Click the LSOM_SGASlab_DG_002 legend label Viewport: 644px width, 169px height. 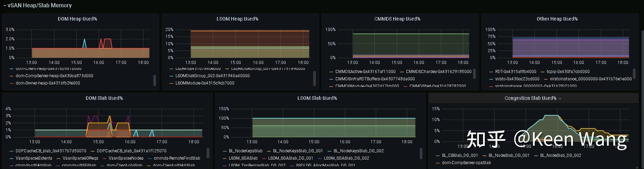click(x=346, y=158)
